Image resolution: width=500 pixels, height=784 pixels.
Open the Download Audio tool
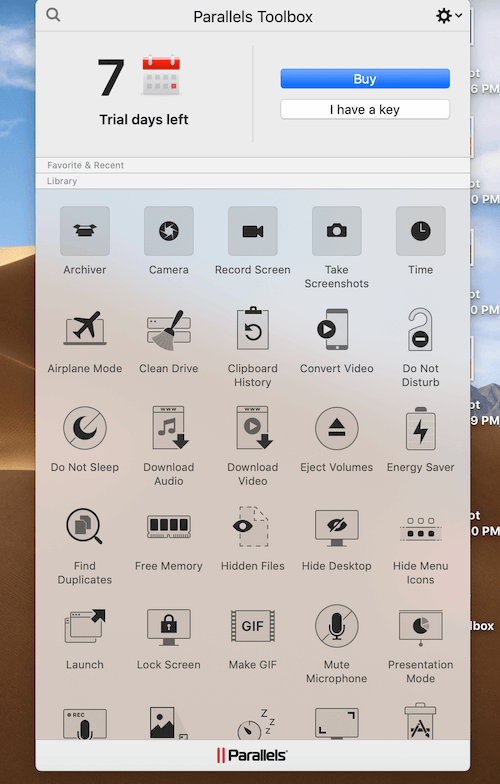tap(169, 428)
